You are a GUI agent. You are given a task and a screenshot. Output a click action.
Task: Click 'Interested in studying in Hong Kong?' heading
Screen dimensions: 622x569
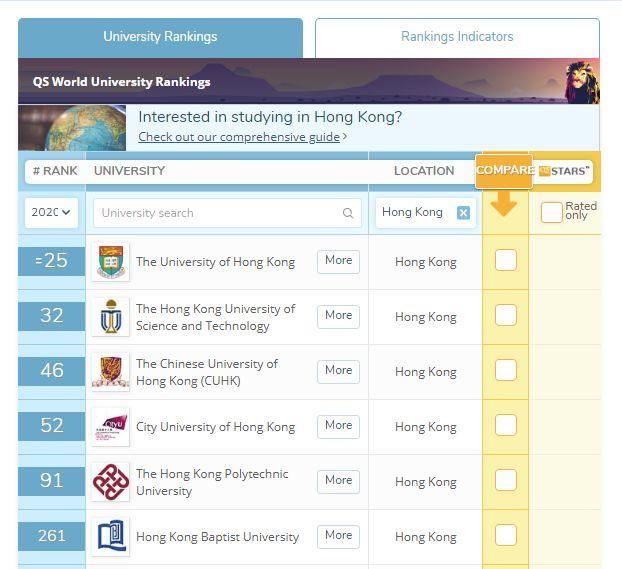click(270, 117)
